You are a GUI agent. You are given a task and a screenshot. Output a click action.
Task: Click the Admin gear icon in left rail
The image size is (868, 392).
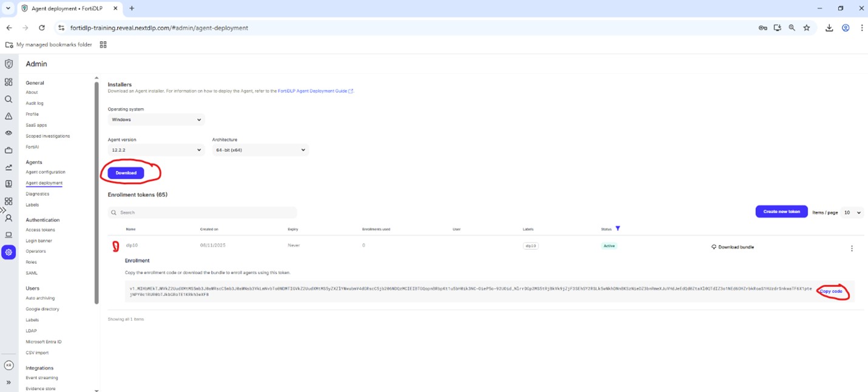coord(8,252)
